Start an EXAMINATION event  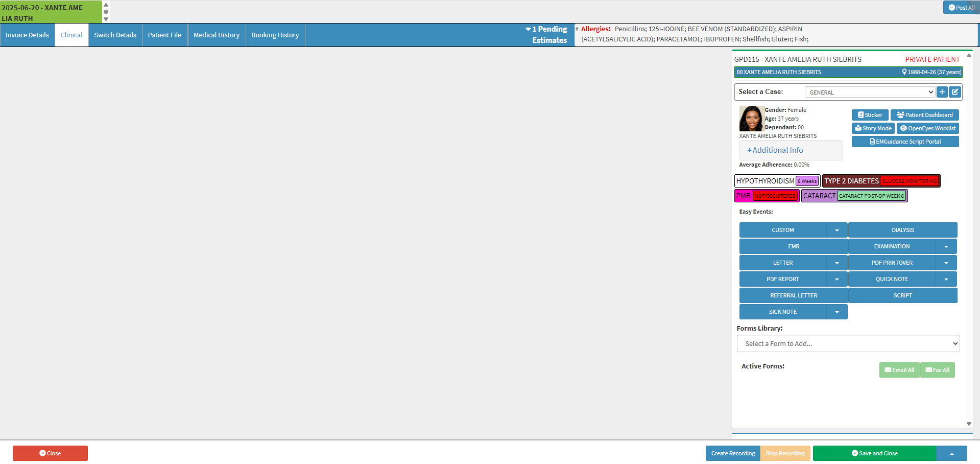coord(892,246)
